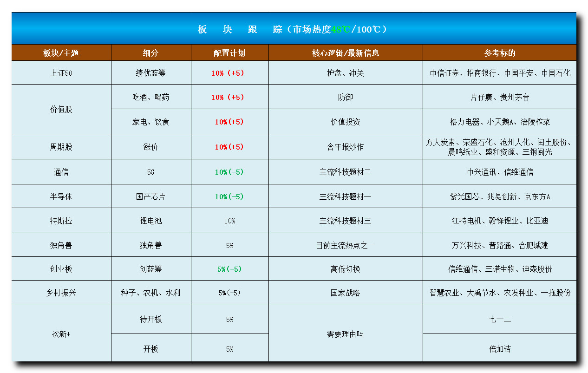
Task: Click the 主流科技题材二 cell
Action: (346, 172)
